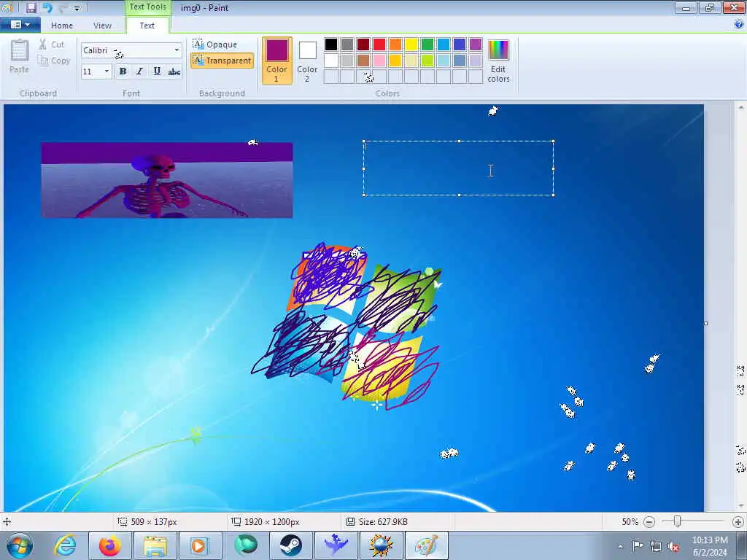
Task: Launch Internet Explorer from taskbar
Action: click(65, 545)
